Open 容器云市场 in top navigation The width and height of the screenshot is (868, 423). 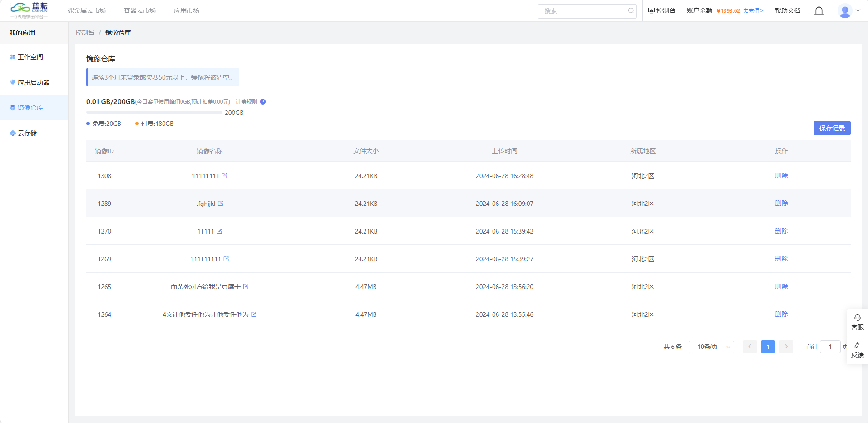[x=140, y=10]
